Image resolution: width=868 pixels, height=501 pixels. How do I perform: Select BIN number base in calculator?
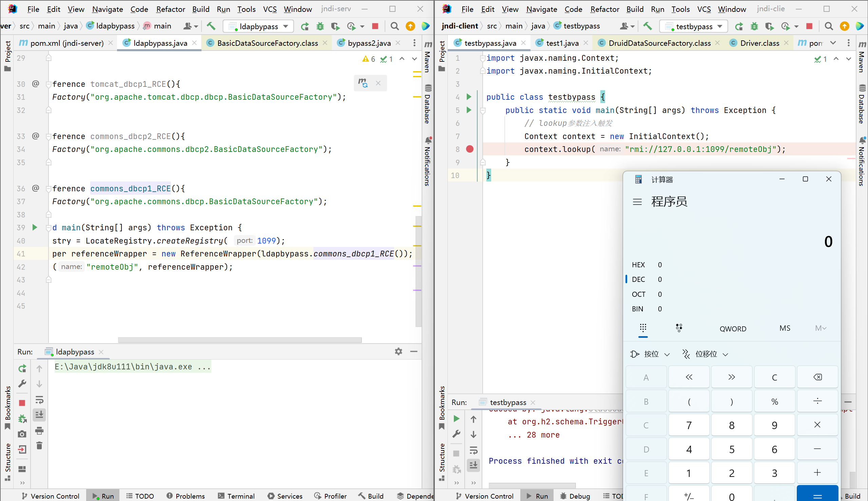point(647,309)
